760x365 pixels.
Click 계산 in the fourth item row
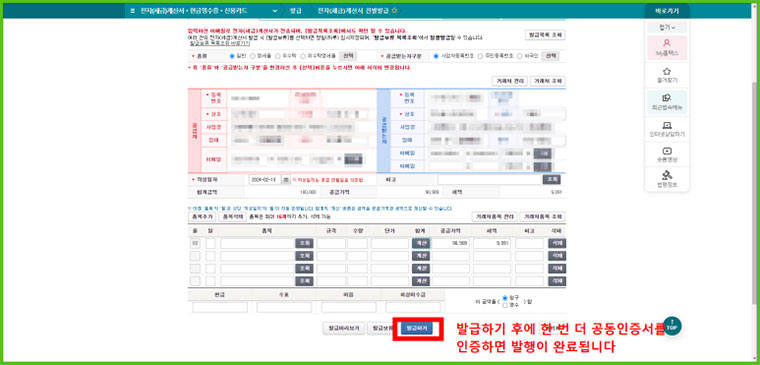pyautogui.click(x=421, y=281)
